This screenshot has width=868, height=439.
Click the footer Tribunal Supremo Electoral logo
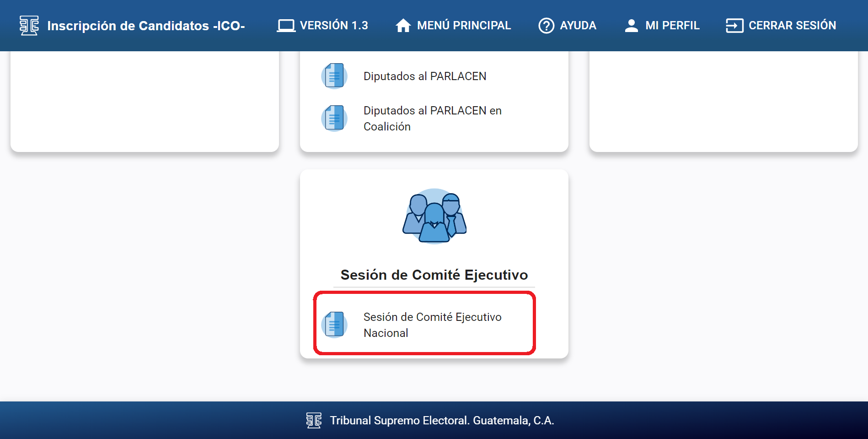pos(314,420)
